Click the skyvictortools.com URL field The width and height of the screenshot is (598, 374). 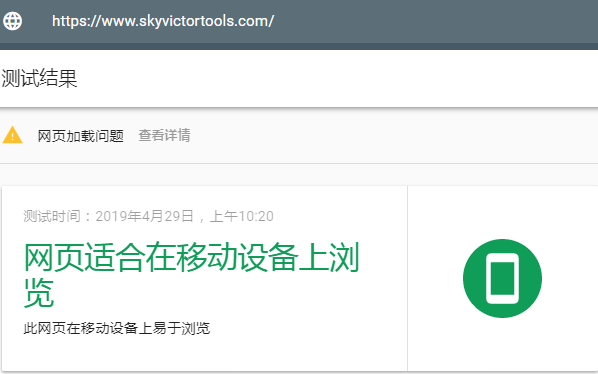click(163, 21)
